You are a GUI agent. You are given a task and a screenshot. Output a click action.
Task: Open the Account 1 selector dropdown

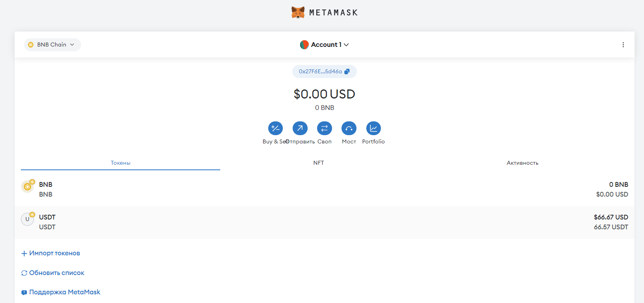pyautogui.click(x=325, y=45)
